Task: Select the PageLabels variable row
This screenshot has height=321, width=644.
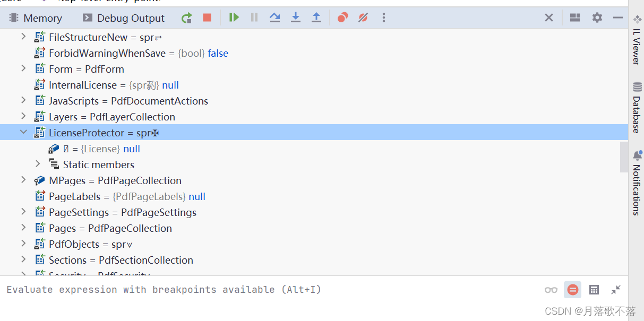Action: point(314,196)
